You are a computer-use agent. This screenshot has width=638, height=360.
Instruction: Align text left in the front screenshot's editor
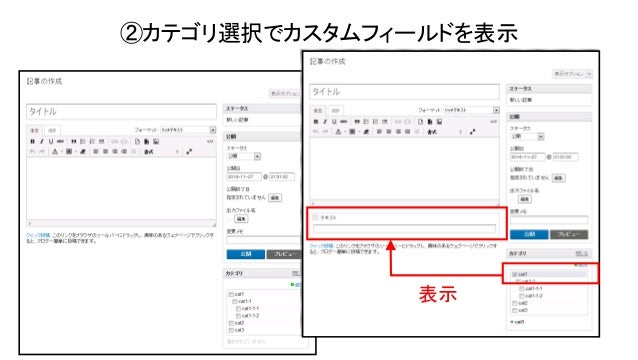tap(379, 132)
